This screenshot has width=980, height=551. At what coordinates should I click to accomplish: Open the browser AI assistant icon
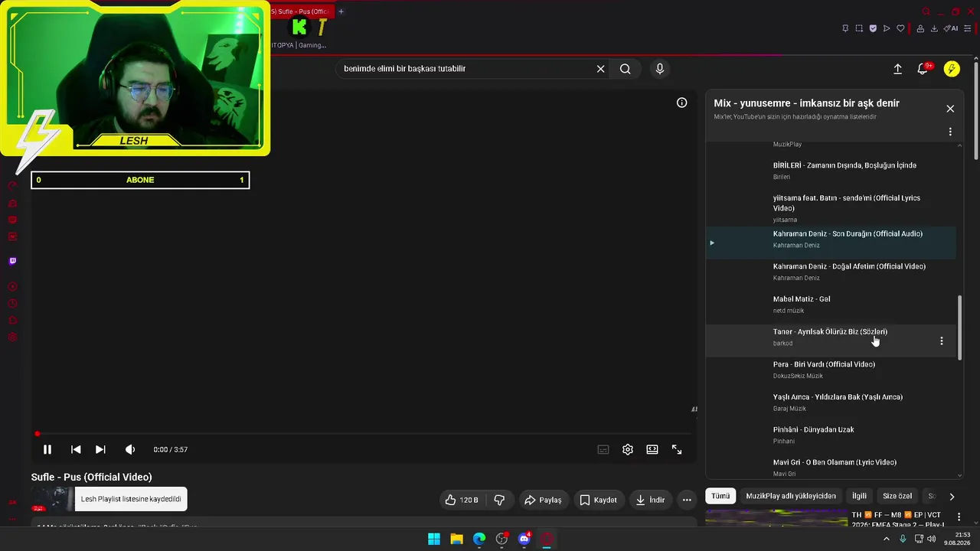click(952, 28)
